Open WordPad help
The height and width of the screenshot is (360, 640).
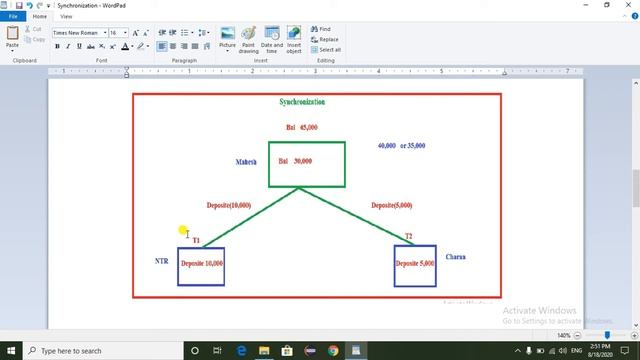(x=635, y=16)
